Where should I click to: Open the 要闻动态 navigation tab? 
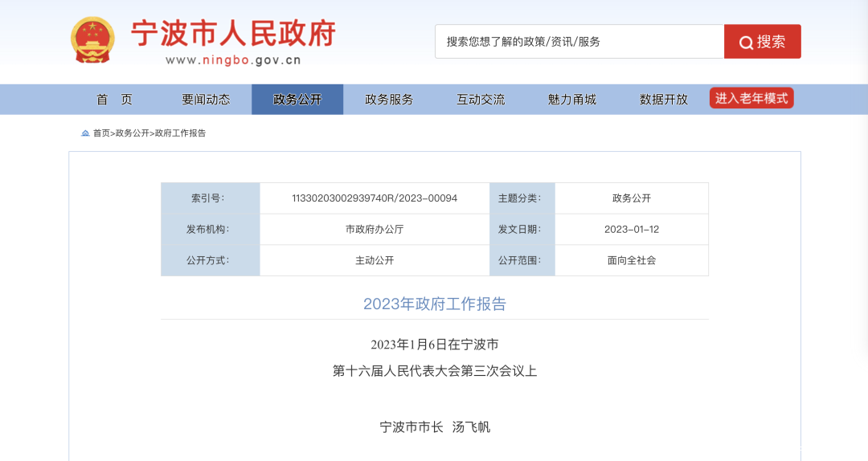point(206,100)
